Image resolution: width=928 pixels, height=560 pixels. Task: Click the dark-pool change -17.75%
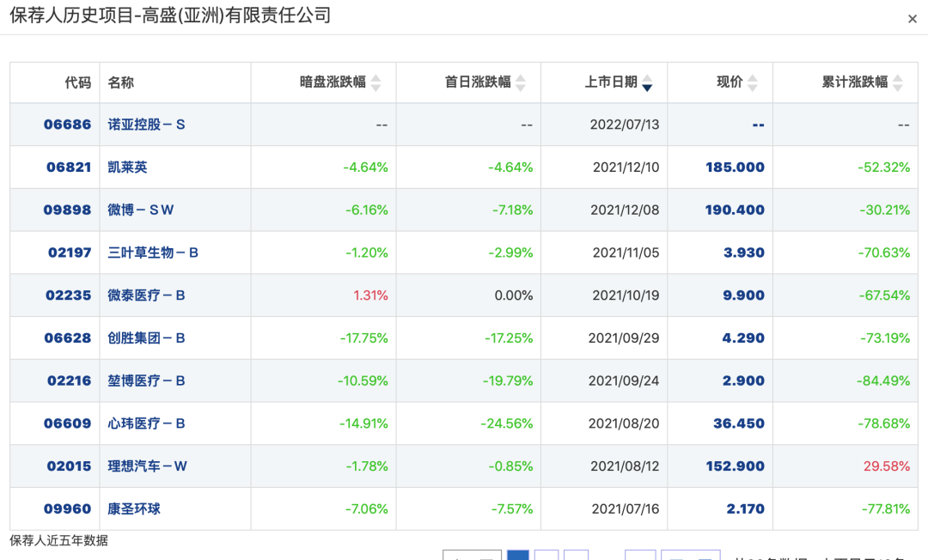364,338
